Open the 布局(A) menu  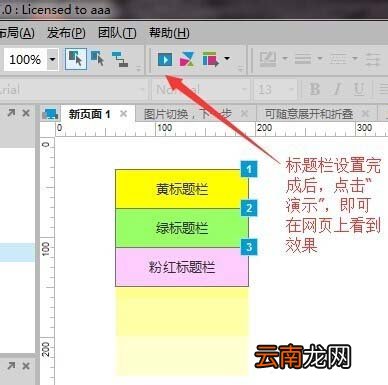click(17, 33)
